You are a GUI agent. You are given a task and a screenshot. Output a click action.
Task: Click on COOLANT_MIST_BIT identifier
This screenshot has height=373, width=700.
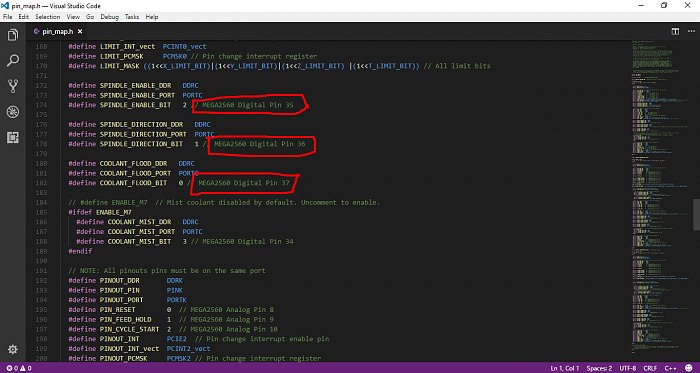140,241
